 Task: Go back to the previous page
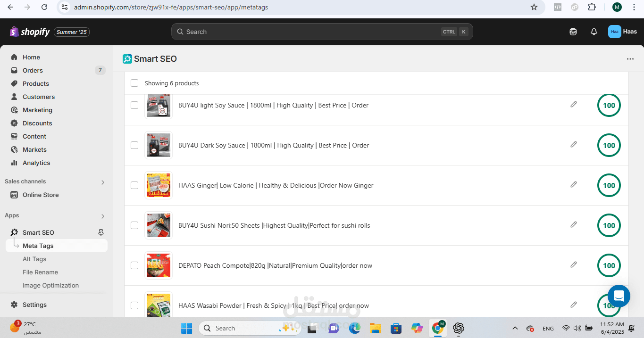pos(11,7)
